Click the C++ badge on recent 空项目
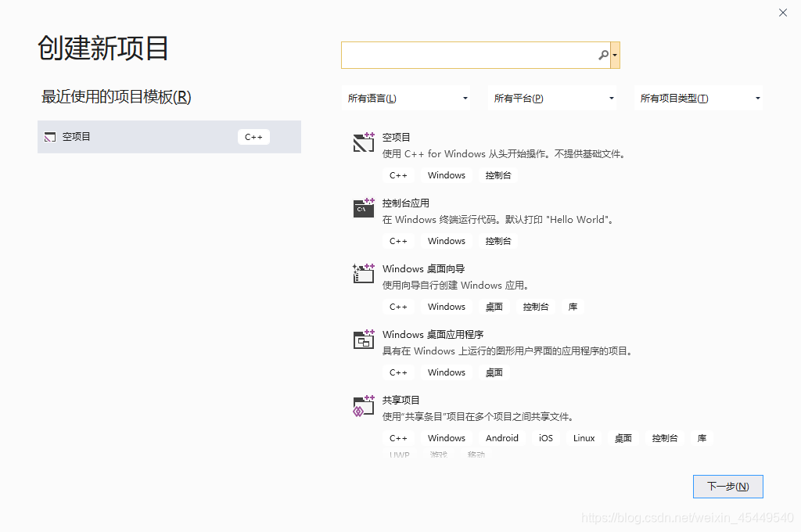The height and width of the screenshot is (532, 801). (x=253, y=136)
